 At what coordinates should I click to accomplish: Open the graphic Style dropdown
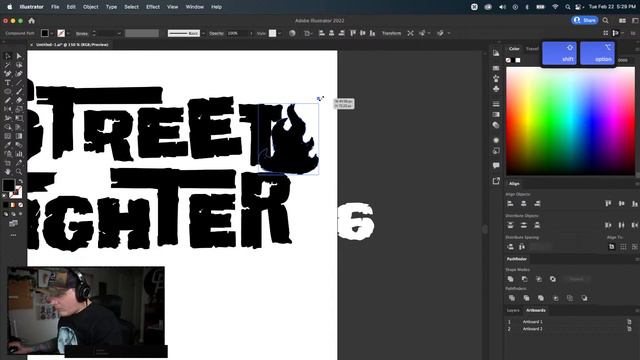coord(280,33)
